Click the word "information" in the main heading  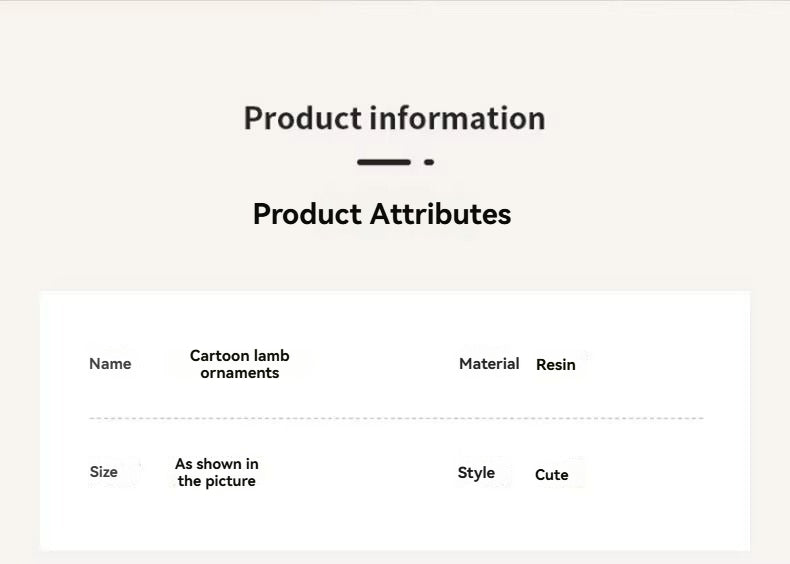(x=457, y=118)
